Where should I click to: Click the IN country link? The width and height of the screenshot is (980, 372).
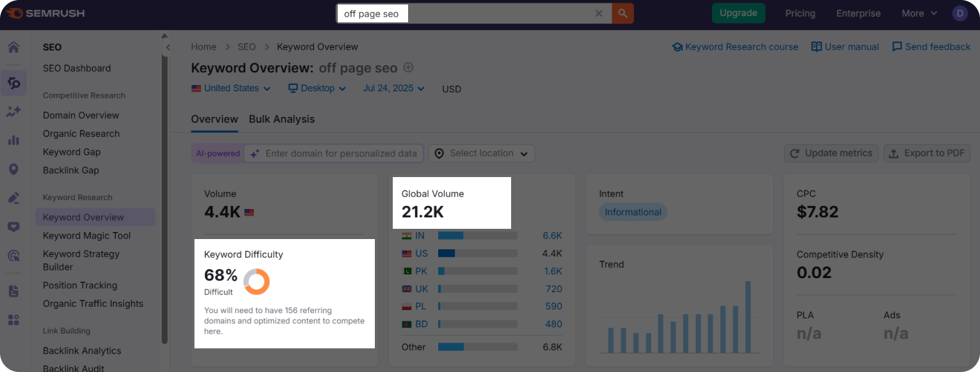pos(420,236)
